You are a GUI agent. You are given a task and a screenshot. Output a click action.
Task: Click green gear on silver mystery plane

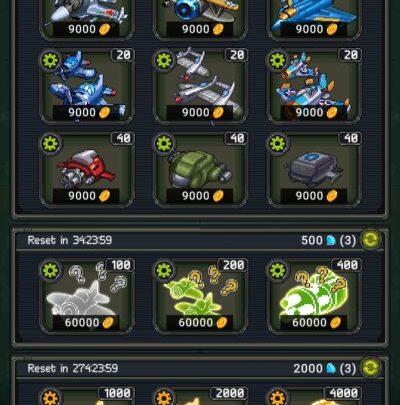click(50, 270)
